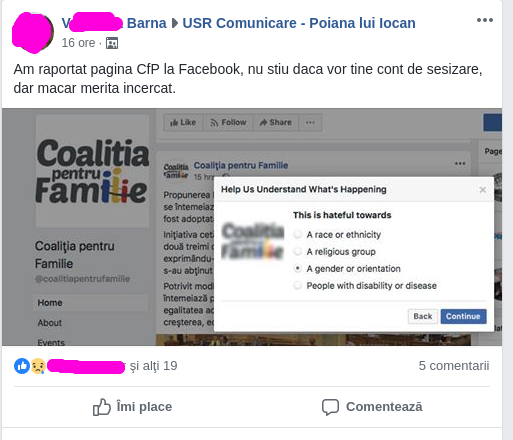Open the post options three-dot menu

(x=485, y=20)
